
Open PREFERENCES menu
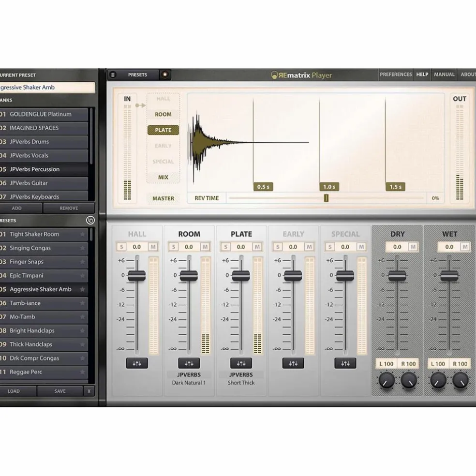click(x=396, y=74)
